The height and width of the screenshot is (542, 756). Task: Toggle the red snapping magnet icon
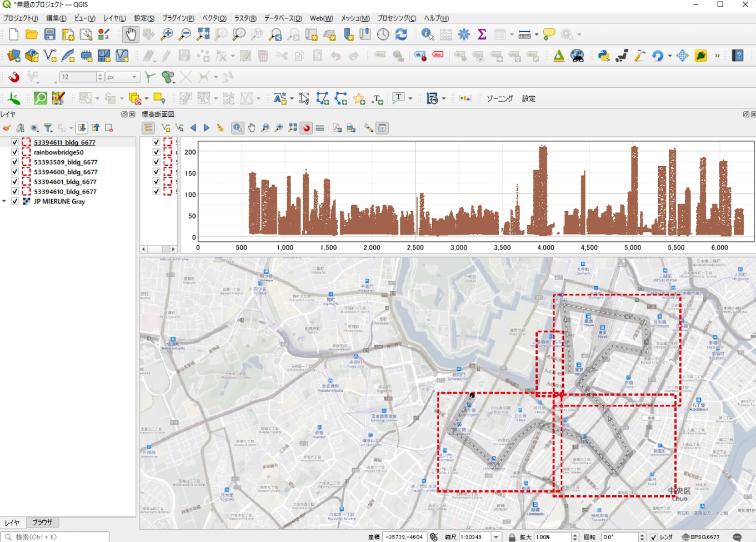click(14, 77)
